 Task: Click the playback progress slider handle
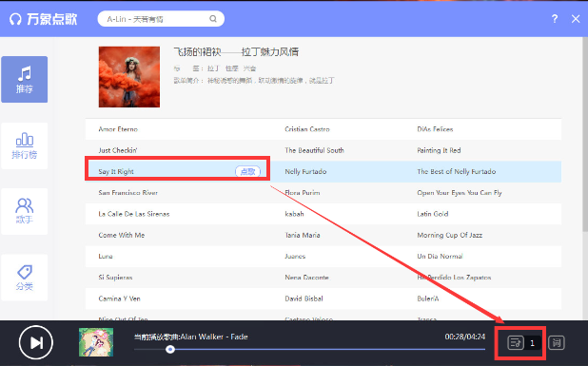170,349
